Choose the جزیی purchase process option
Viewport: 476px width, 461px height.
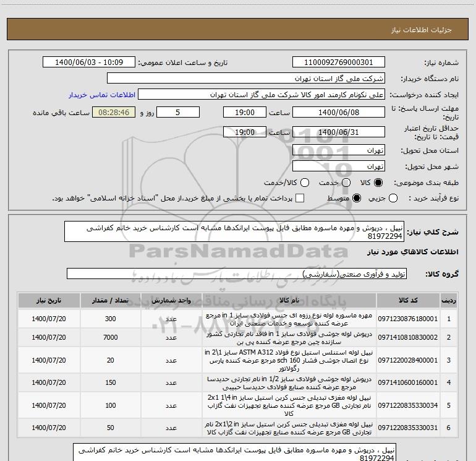tap(393, 198)
